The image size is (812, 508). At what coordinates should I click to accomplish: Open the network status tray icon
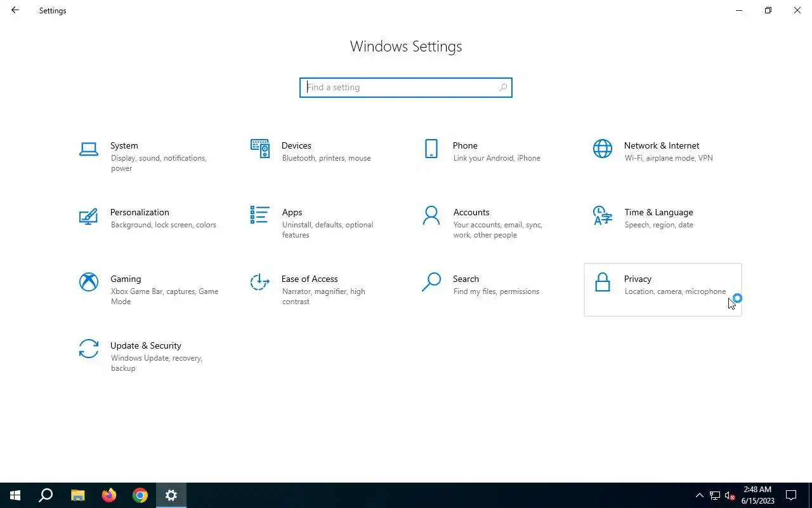(x=715, y=495)
